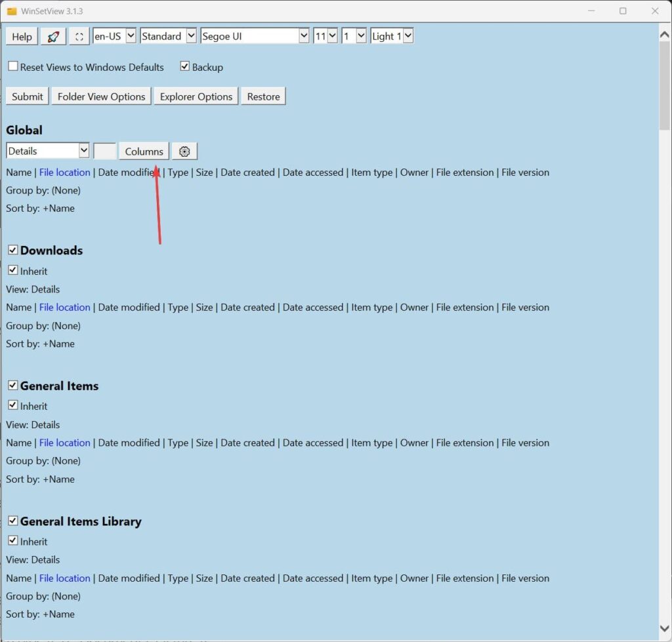
Task: Toggle the Downloads section checkbox
Action: 13,250
